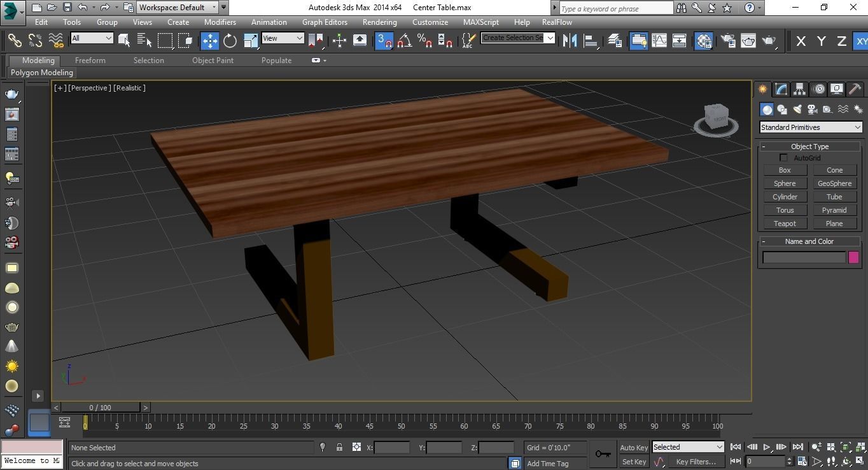Open the Standard Primitives dropdown
868x470 pixels.
pyautogui.click(x=811, y=127)
